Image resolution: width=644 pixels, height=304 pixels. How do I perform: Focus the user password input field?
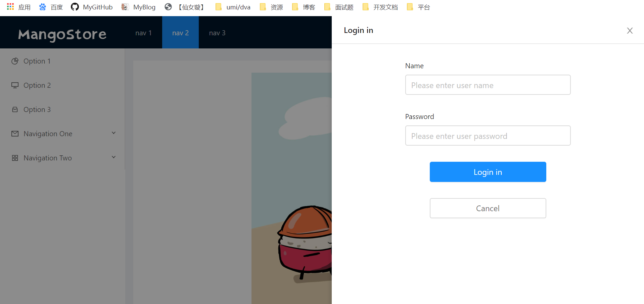pos(488,136)
